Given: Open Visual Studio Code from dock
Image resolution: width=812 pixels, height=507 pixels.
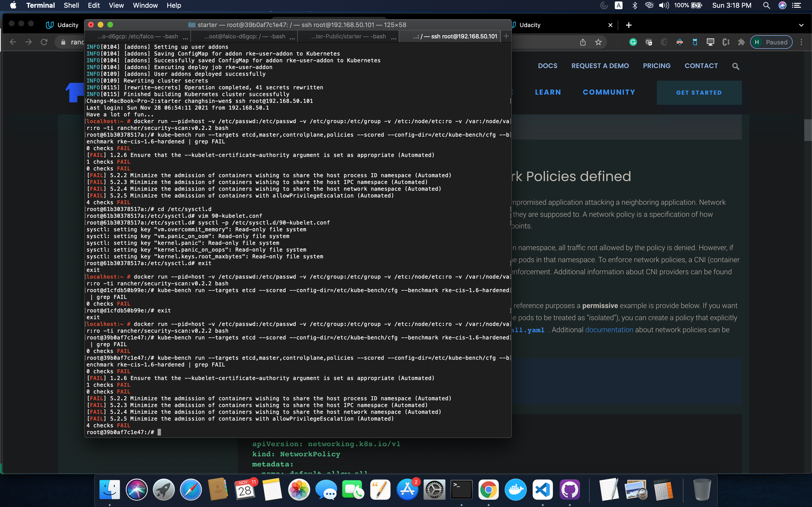Looking at the screenshot, I should 543,490.
